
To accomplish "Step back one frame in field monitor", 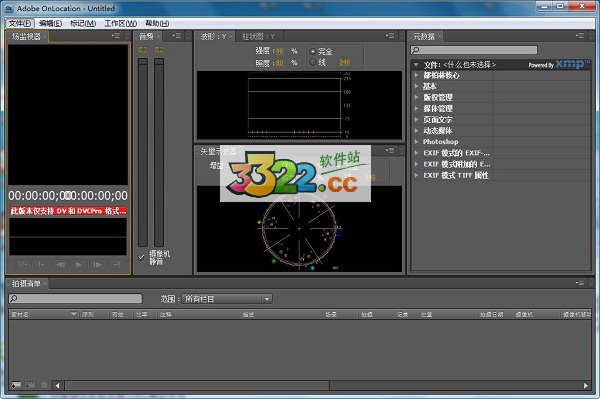I will click(60, 264).
